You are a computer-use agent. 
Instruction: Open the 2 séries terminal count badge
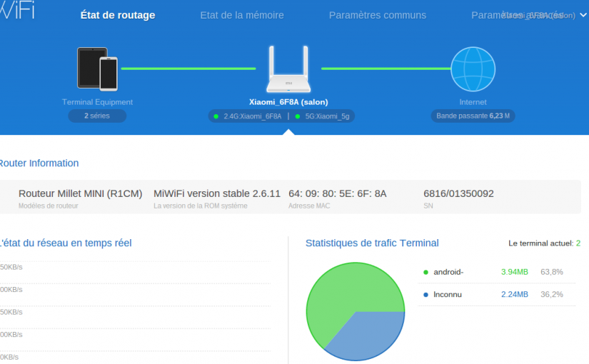point(97,116)
